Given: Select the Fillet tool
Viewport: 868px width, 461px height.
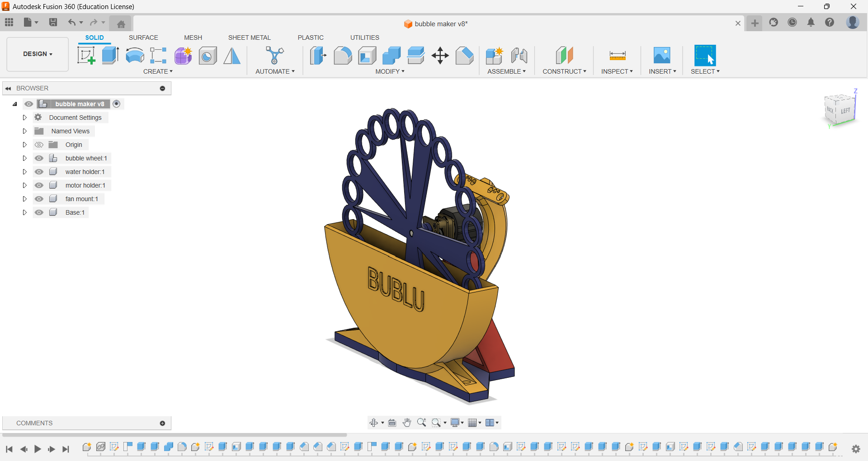Looking at the screenshot, I should tap(343, 55).
